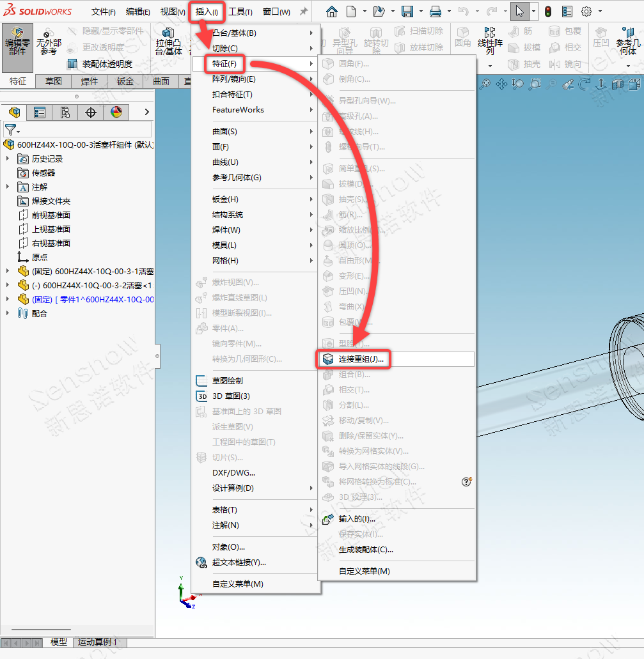Open the ConfigurationManager tab icon
This screenshot has height=659, width=644.
[x=65, y=112]
